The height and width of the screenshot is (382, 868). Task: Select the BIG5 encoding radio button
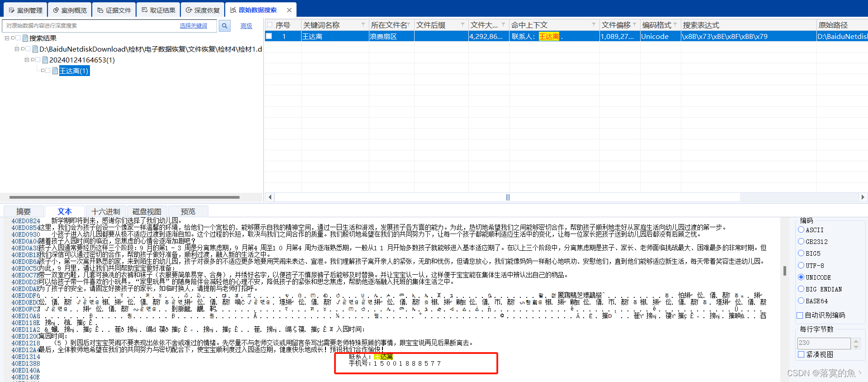pos(801,253)
